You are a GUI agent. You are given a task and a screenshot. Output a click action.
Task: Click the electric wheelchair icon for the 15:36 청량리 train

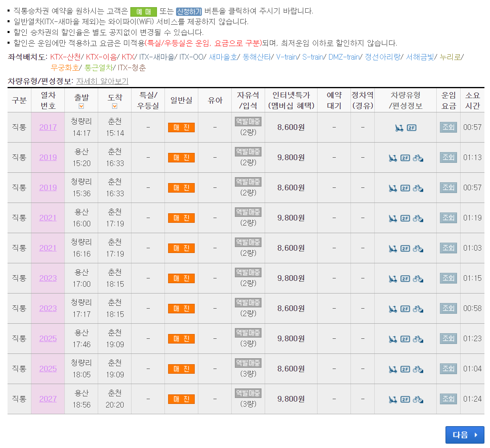[393, 188]
